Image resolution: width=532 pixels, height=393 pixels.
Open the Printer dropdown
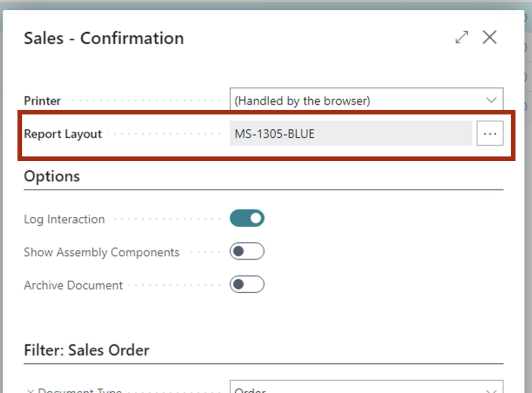[x=358, y=101]
